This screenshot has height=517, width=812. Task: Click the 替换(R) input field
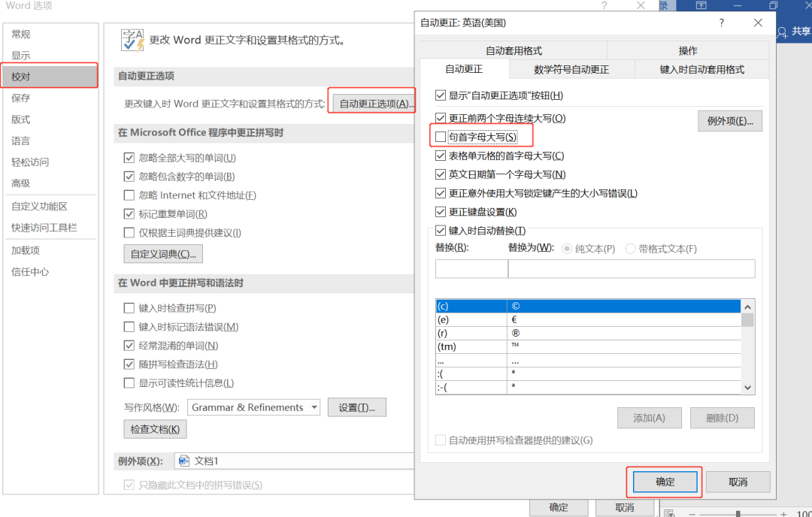[471, 268]
